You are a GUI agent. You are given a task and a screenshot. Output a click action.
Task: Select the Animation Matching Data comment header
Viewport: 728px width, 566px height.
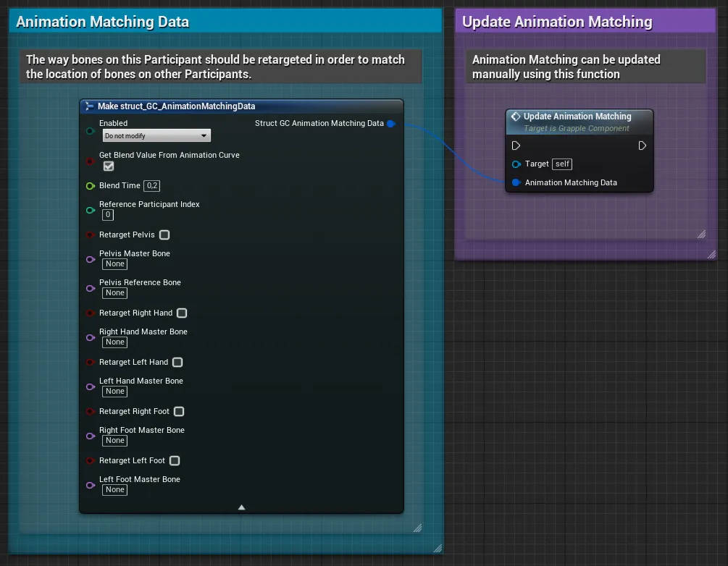[225, 21]
